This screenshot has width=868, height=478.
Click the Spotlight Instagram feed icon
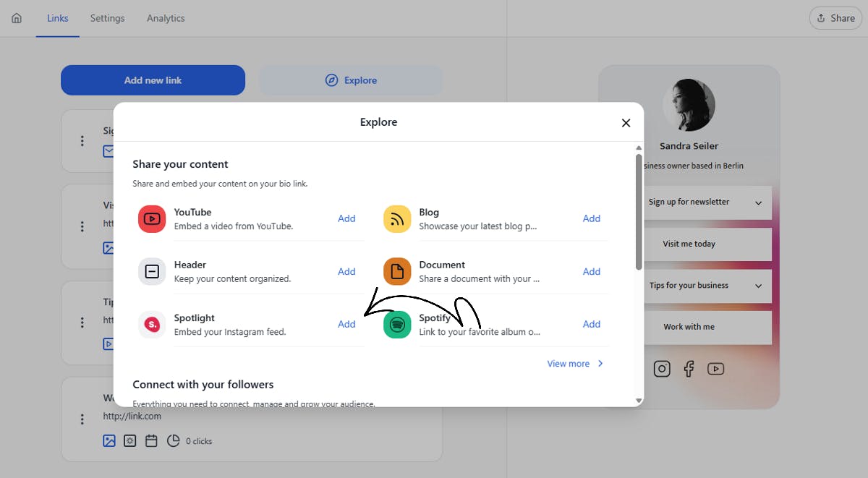(151, 324)
